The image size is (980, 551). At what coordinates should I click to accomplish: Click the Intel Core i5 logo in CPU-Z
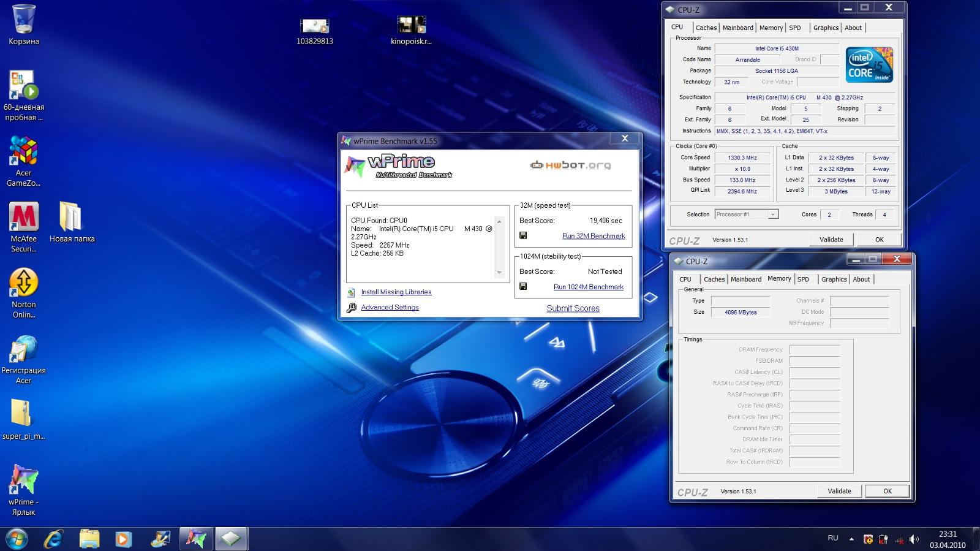870,64
